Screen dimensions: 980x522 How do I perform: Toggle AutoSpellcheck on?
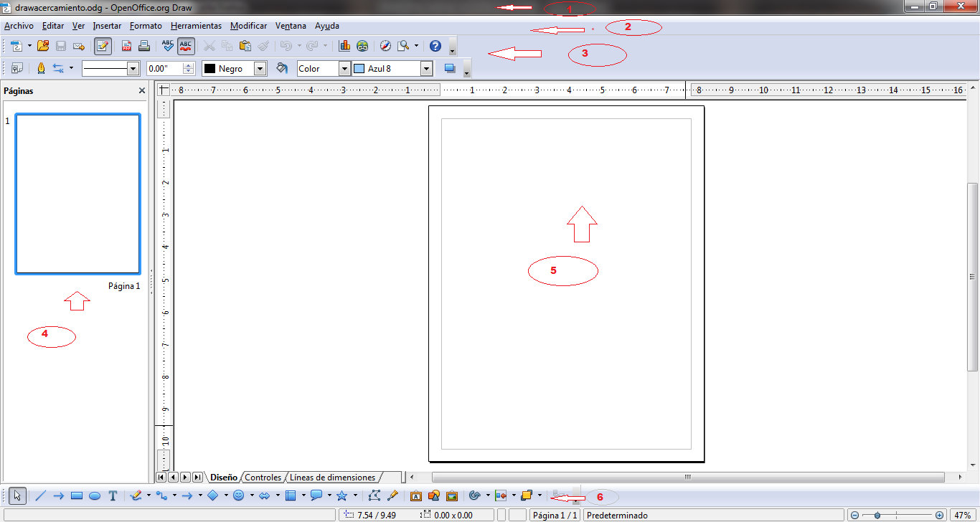pos(185,46)
